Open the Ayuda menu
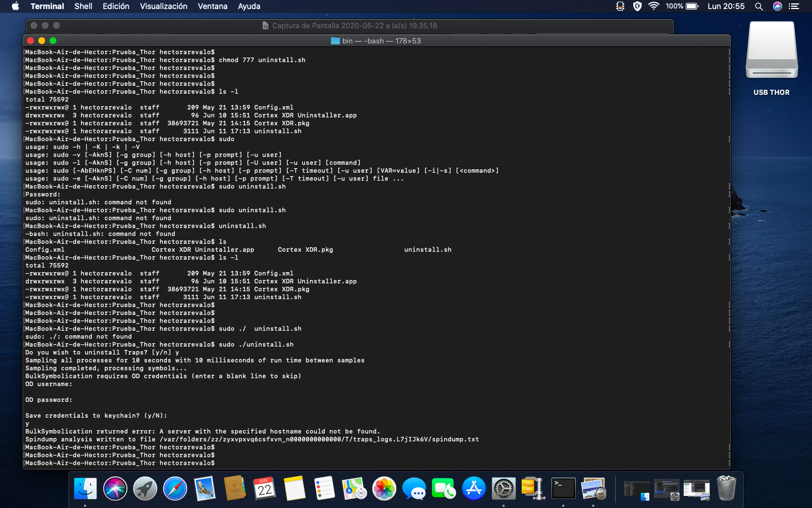This screenshot has width=812, height=508. click(x=249, y=6)
